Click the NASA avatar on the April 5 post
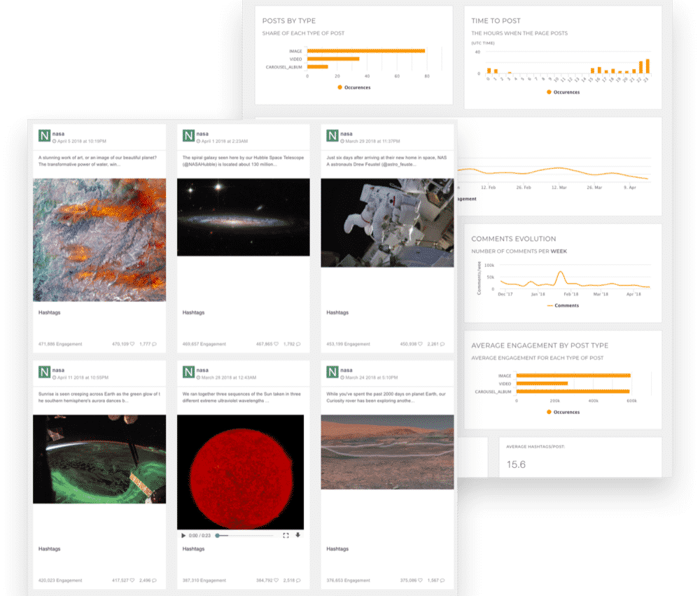The height and width of the screenshot is (596, 700). tap(45, 136)
